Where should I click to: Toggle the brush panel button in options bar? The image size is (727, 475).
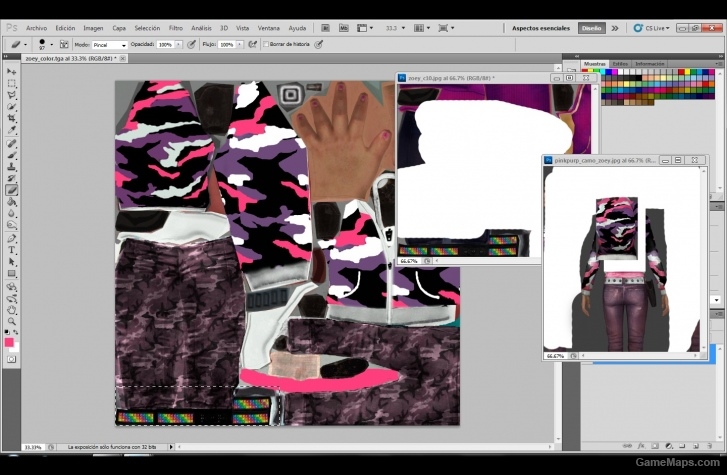(64, 45)
